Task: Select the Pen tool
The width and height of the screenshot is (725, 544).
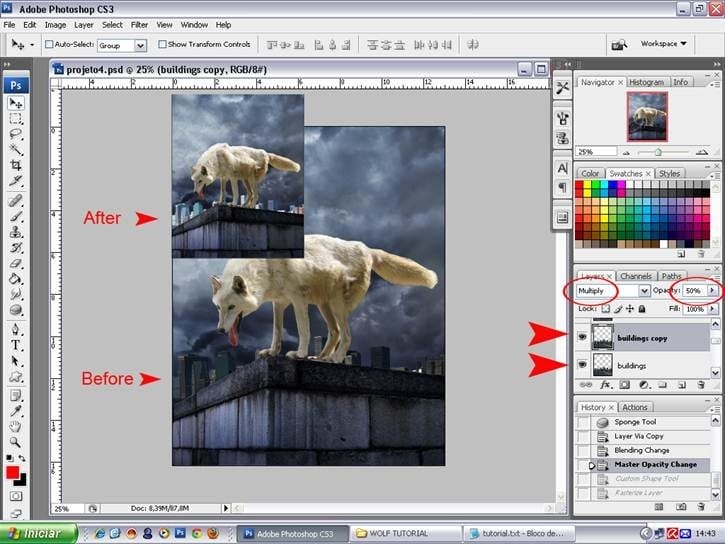Action: tap(16, 330)
